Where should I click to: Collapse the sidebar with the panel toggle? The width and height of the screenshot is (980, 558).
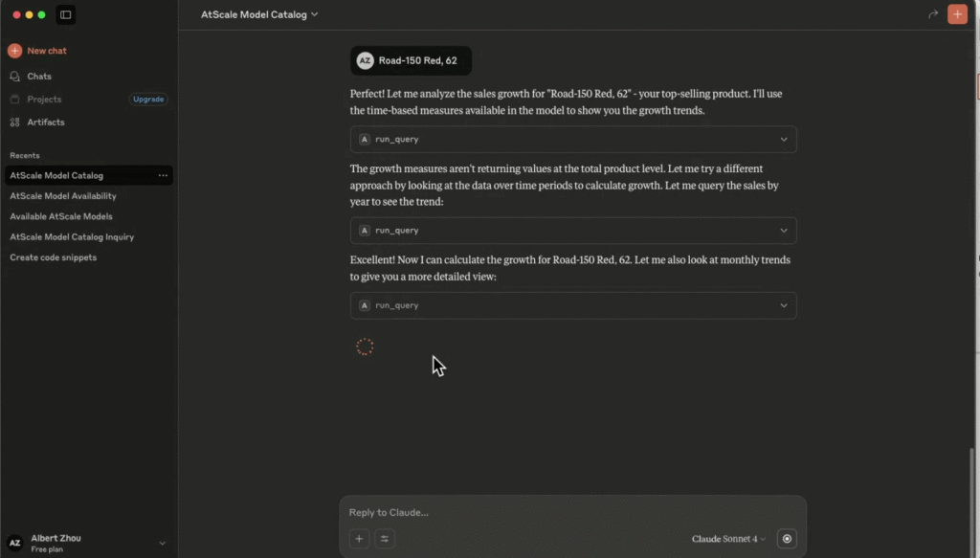65,14
